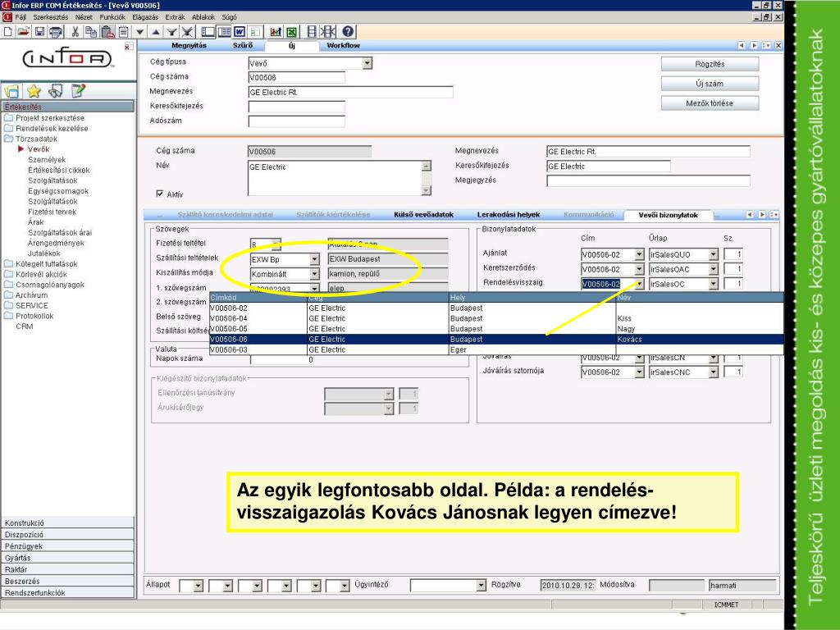This screenshot has height=630, width=840.
Task: Switch to table list view toolbar icon
Action: pos(224,32)
